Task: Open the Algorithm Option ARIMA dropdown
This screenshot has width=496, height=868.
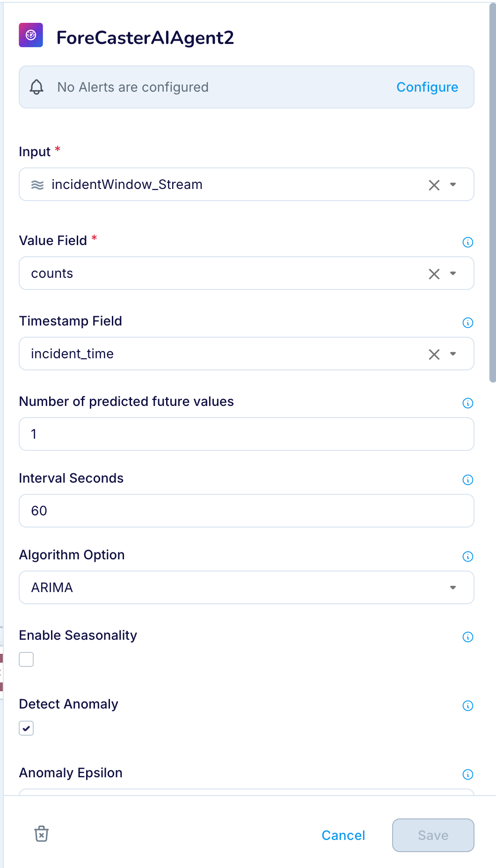Action: pos(246,587)
